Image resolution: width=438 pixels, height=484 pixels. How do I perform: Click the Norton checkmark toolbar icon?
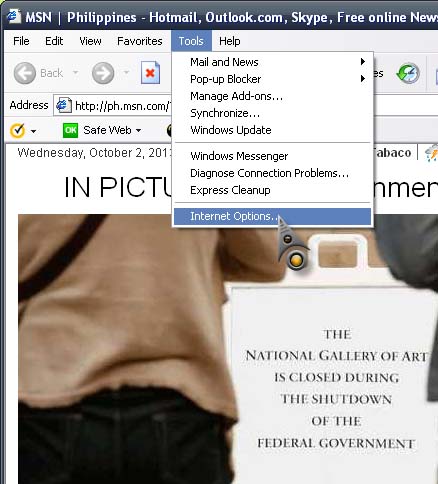pyautogui.click(x=17, y=130)
